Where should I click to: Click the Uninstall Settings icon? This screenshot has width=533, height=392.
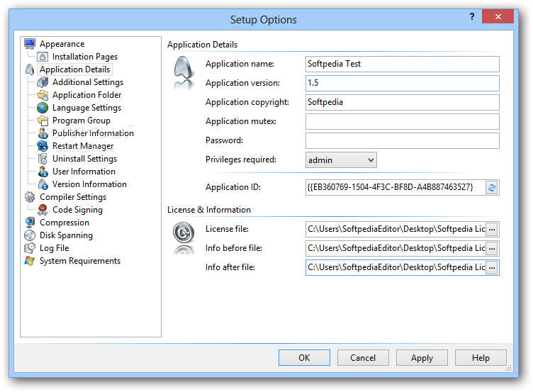pyautogui.click(x=43, y=159)
